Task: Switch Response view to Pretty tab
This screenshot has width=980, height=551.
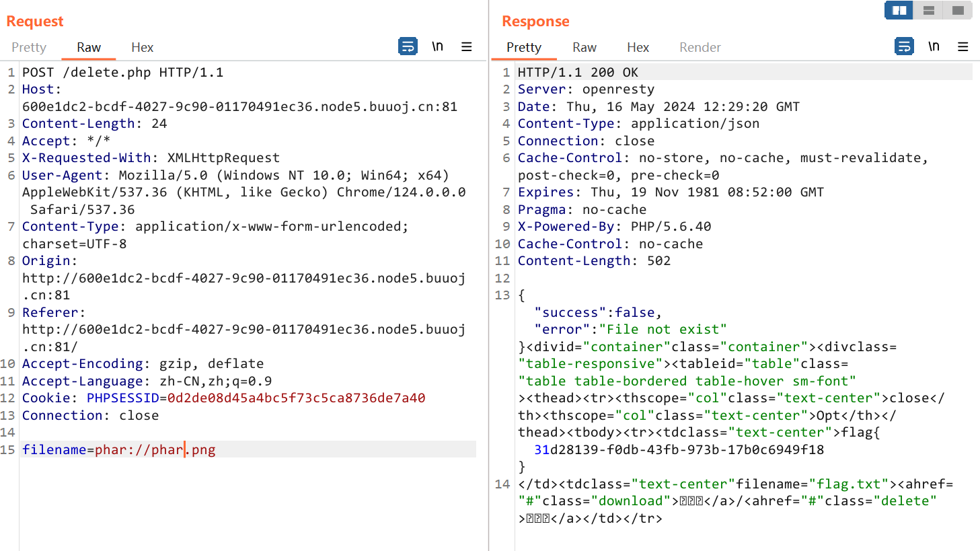Action: click(524, 47)
